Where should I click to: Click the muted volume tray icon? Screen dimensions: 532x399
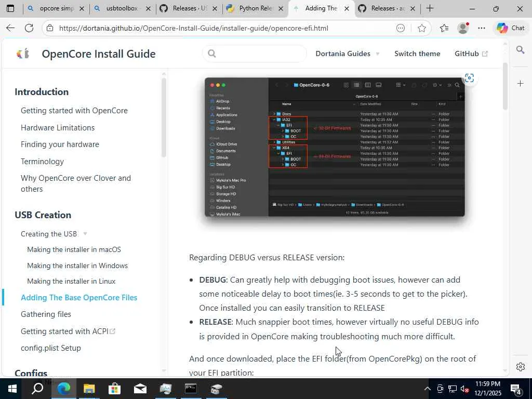click(465, 389)
